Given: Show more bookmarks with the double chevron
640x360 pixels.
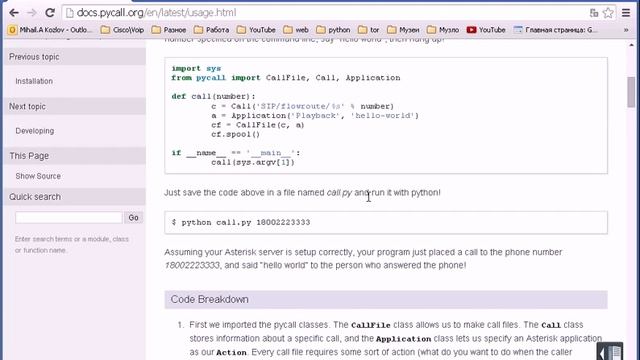Looking at the screenshot, I should pyautogui.click(x=626, y=30).
